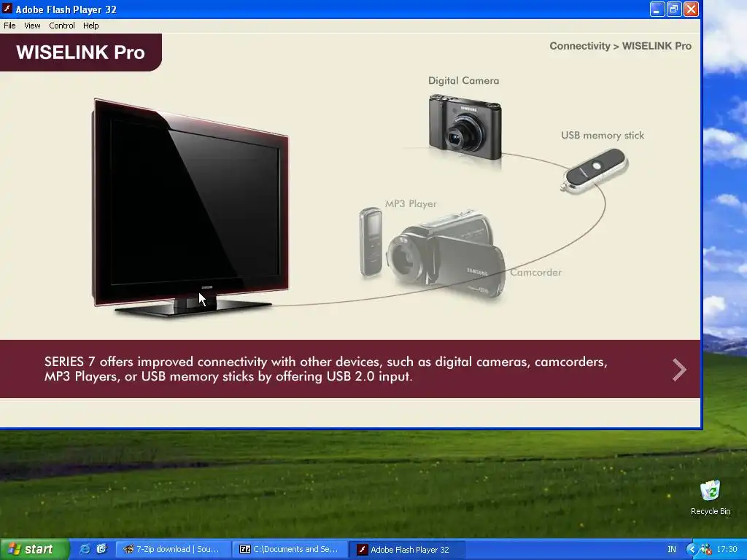Click the 17:30 clock in the taskbar

(x=727, y=550)
